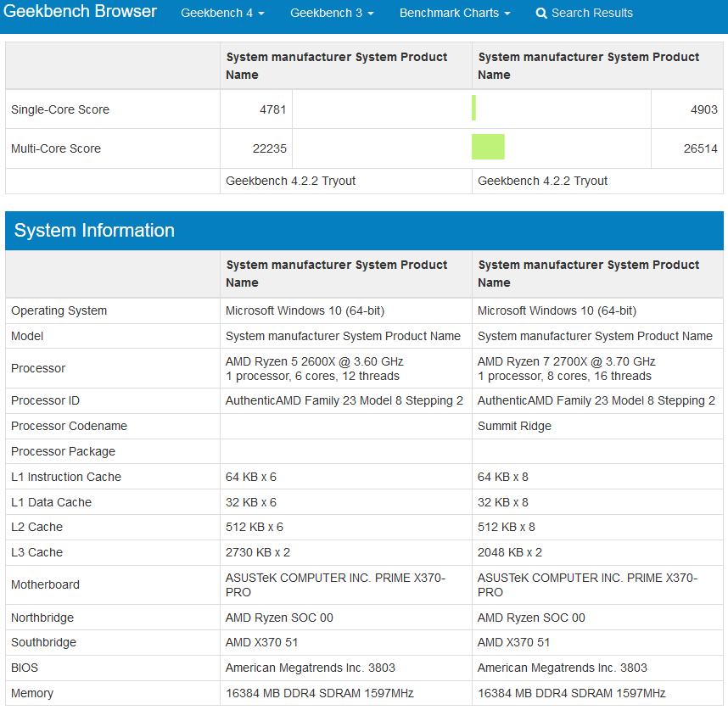
Task: Click the Model row label
Action: tap(27, 336)
